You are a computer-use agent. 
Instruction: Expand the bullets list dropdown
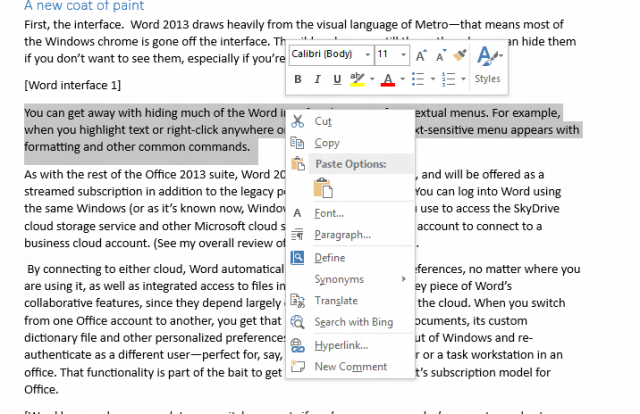coord(433,79)
